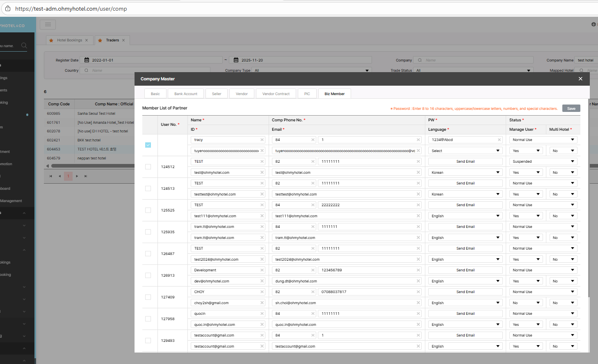This screenshot has width=598, height=364.
Task: Close the Company Master dialog
Action: [580, 79]
